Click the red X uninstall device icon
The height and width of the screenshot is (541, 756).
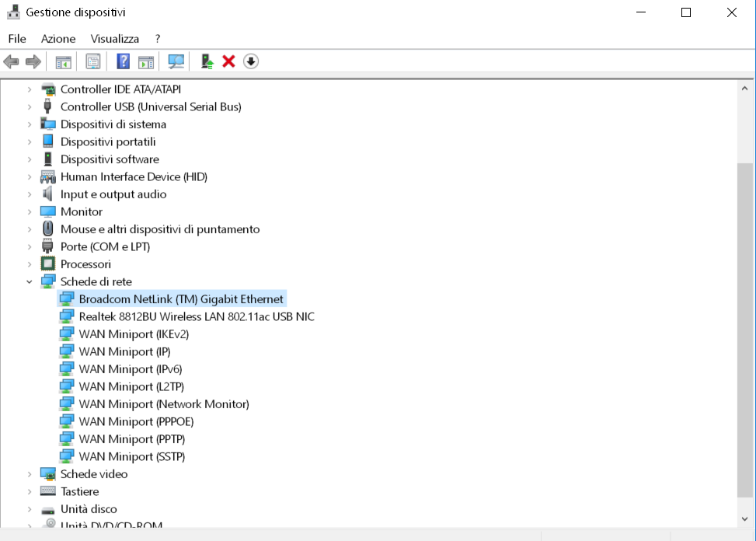point(228,61)
